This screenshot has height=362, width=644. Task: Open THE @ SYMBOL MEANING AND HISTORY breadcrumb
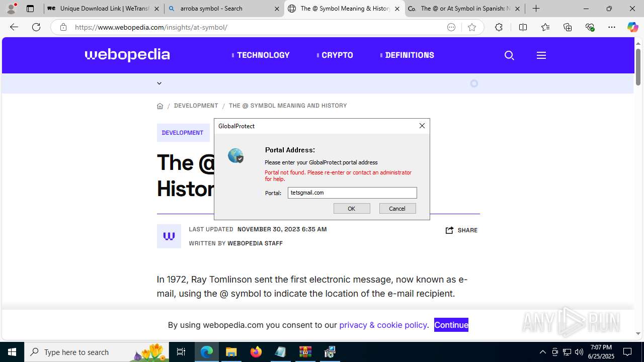(x=288, y=106)
